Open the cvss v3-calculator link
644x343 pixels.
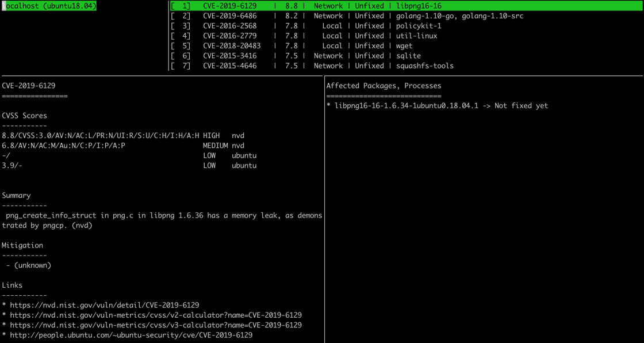(155, 325)
